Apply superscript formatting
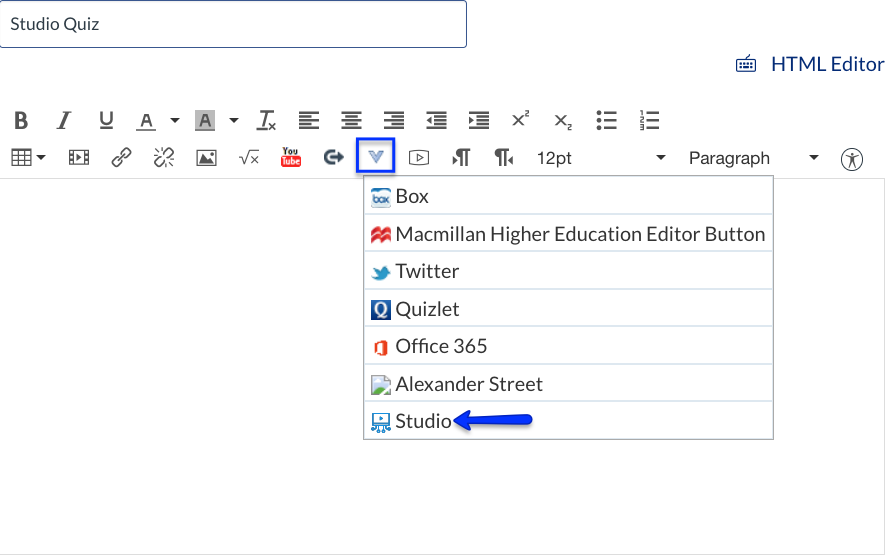The height and width of the screenshot is (555, 894). 520,119
